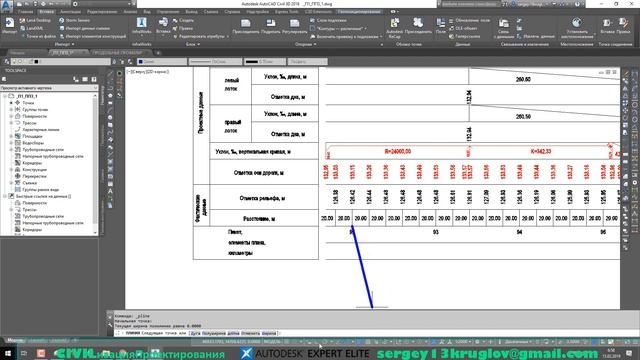
Task: Click the Поле field icon
Action: pos(440,23)
